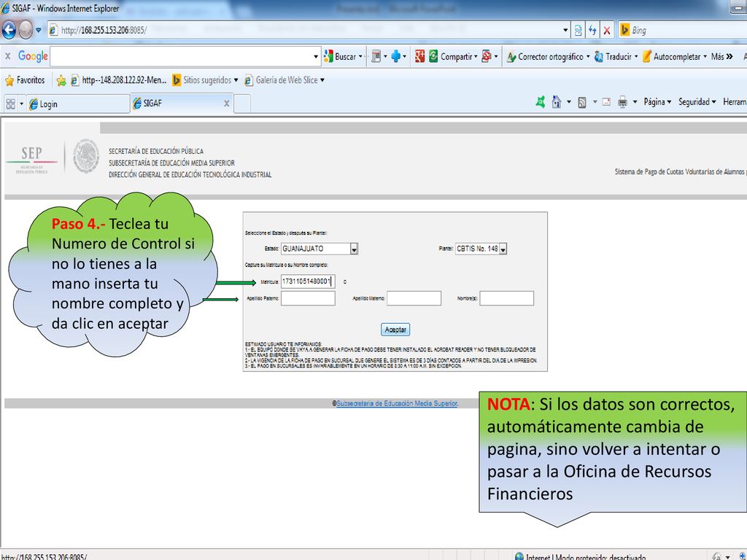Focus the Google toolbar search field

point(181,56)
